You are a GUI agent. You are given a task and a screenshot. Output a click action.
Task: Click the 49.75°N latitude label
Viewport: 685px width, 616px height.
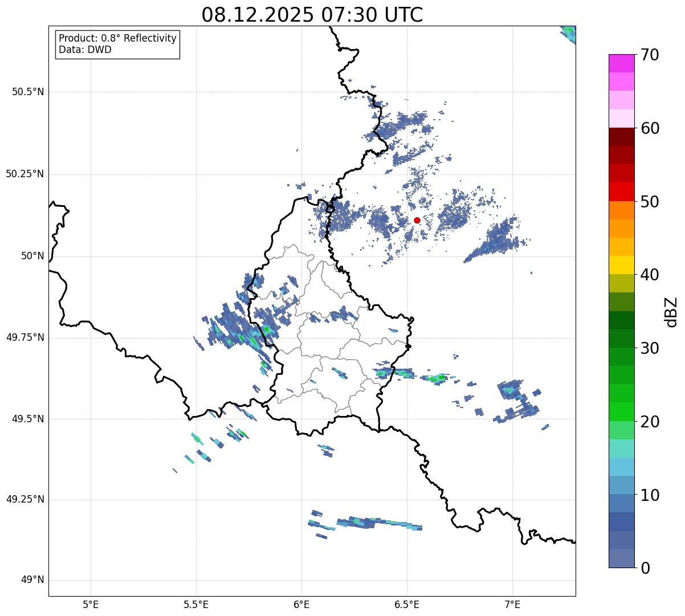(25, 337)
